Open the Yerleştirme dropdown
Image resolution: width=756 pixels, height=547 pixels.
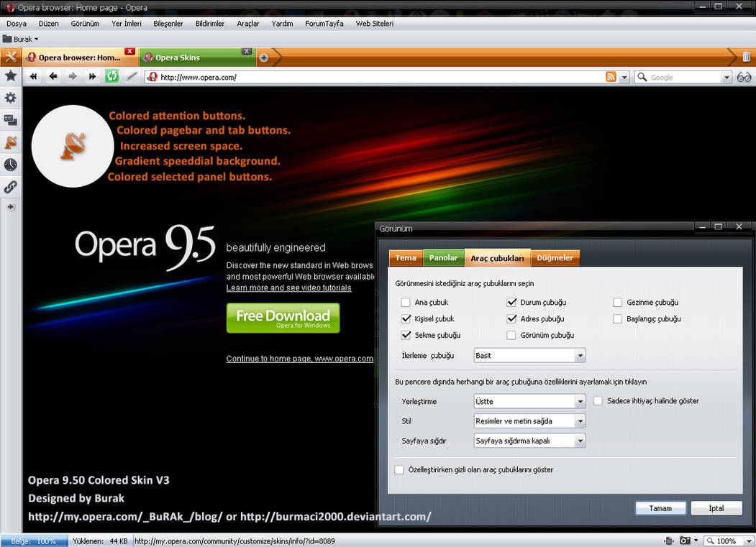click(530, 402)
